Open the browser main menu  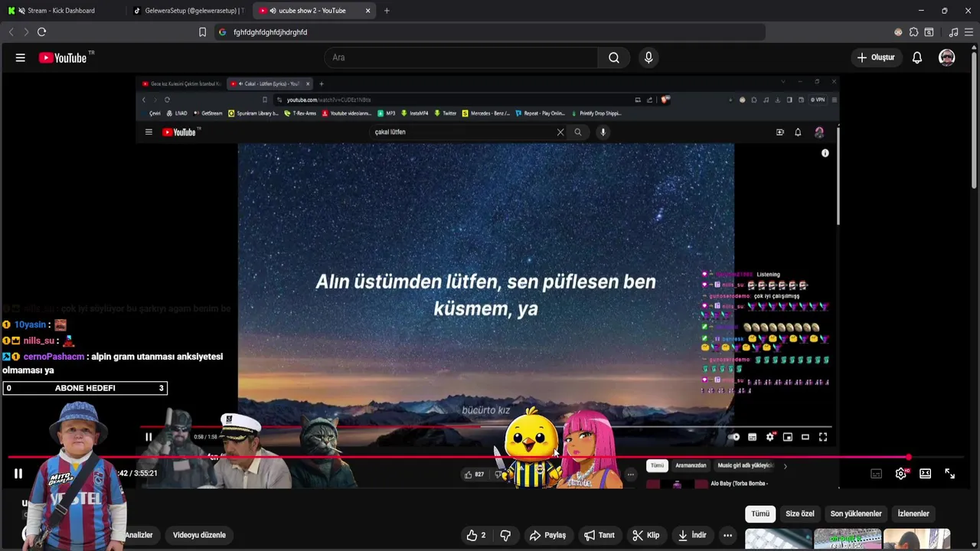(969, 32)
